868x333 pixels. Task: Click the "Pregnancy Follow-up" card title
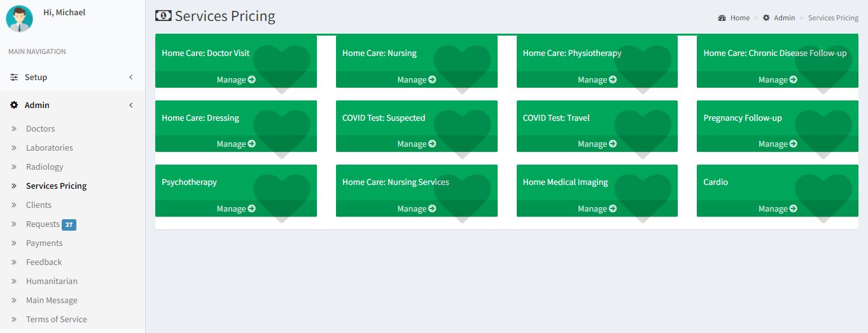[x=743, y=118]
